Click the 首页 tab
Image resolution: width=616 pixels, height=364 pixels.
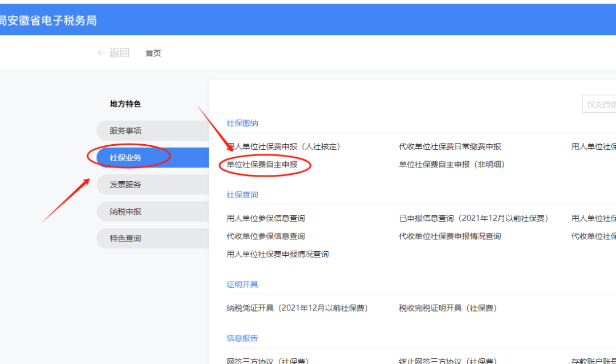coord(153,53)
